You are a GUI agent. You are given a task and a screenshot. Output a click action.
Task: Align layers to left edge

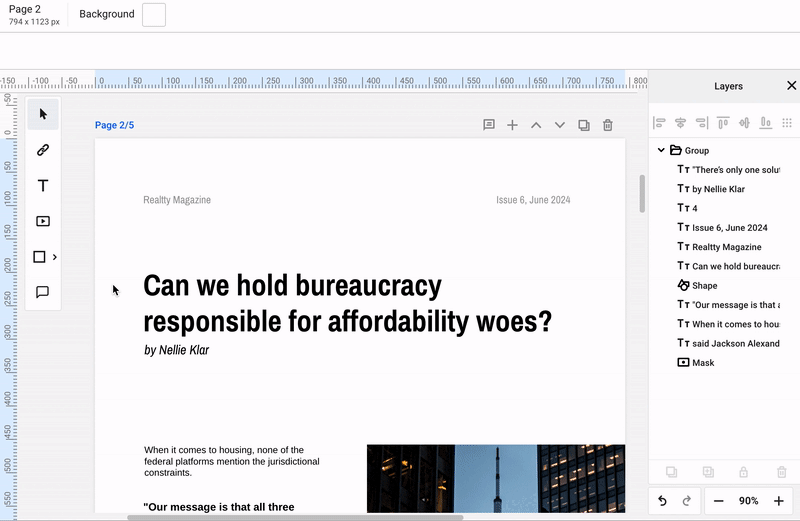[659, 122]
